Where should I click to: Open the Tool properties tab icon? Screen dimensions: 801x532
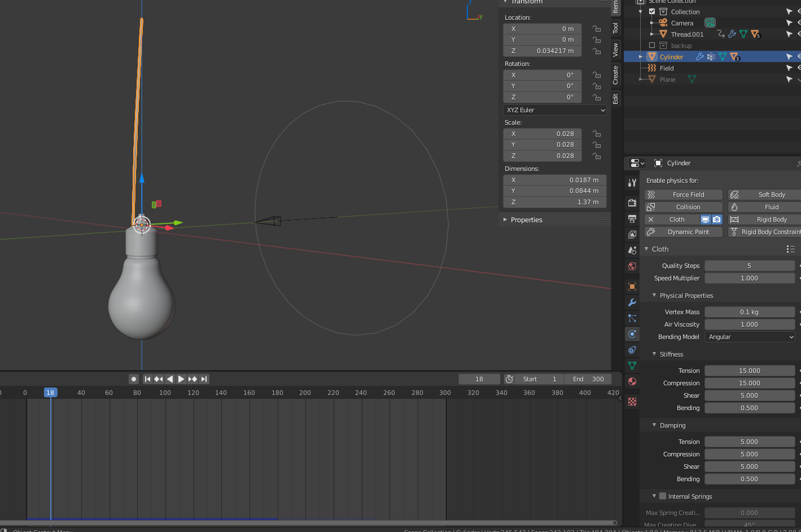[632, 183]
